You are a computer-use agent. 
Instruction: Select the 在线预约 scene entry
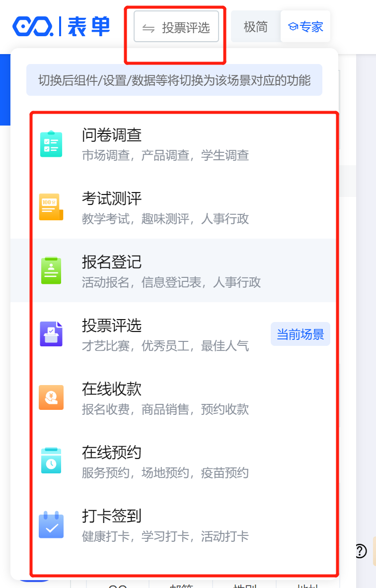[x=174, y=461]
